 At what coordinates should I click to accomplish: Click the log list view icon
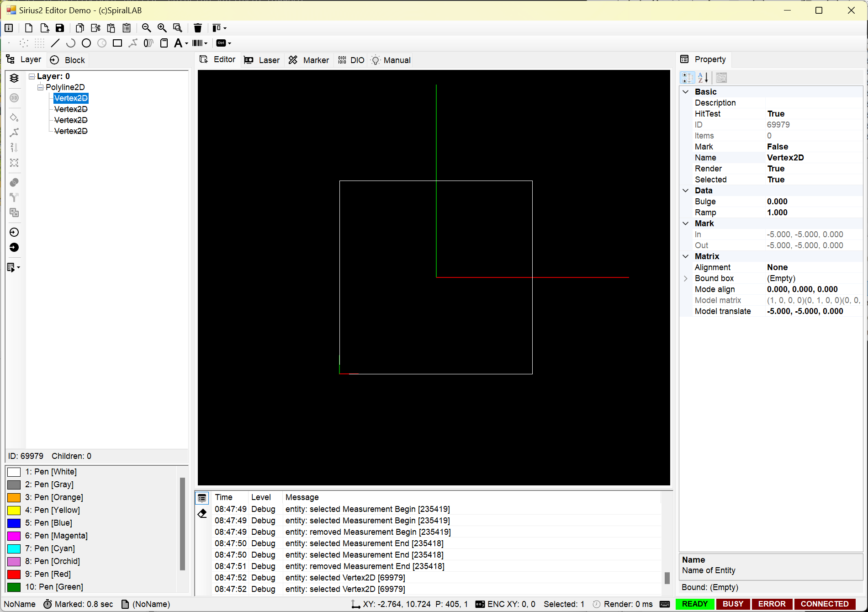click(x=202, y=498)
